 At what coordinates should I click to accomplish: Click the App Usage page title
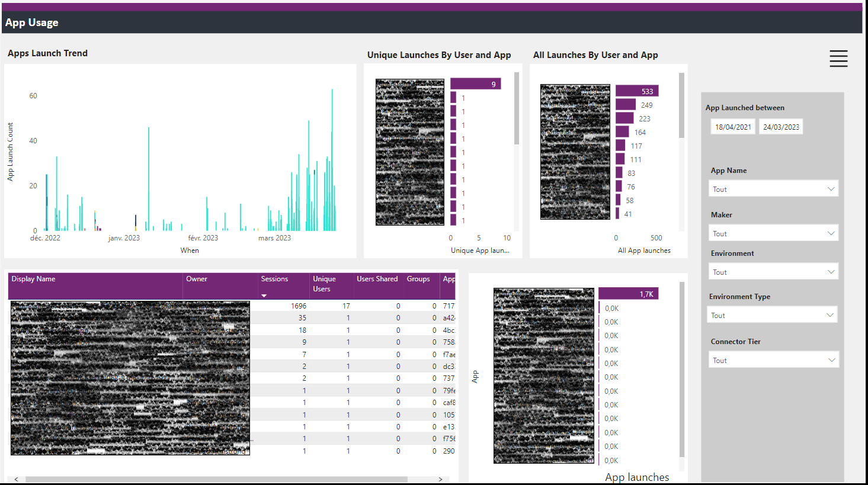click(x=32, y=23)
